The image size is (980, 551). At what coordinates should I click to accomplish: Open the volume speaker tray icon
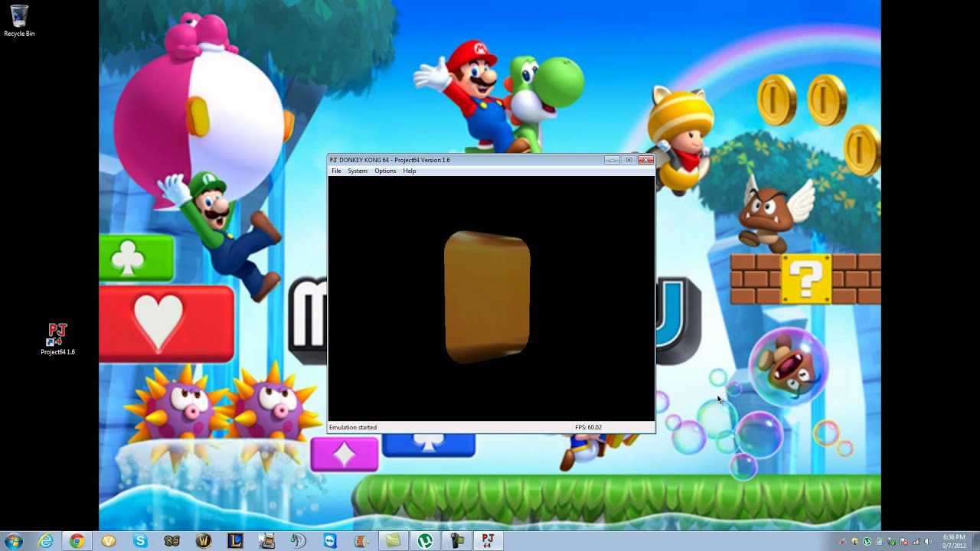pos(928,541)
